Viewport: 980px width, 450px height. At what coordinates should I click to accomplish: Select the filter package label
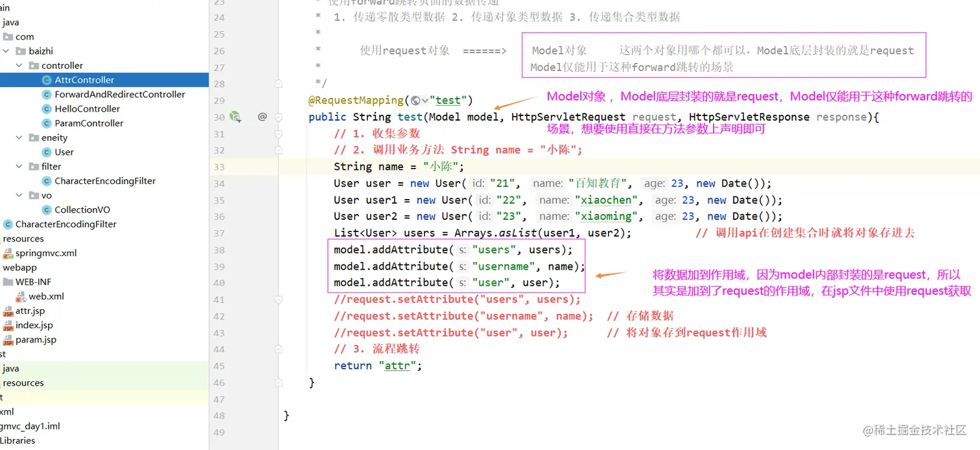[x=51, y=166]
